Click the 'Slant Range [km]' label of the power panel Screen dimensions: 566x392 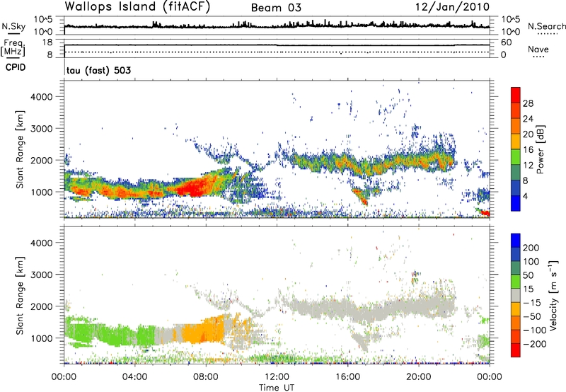click(x=20, y=149)
